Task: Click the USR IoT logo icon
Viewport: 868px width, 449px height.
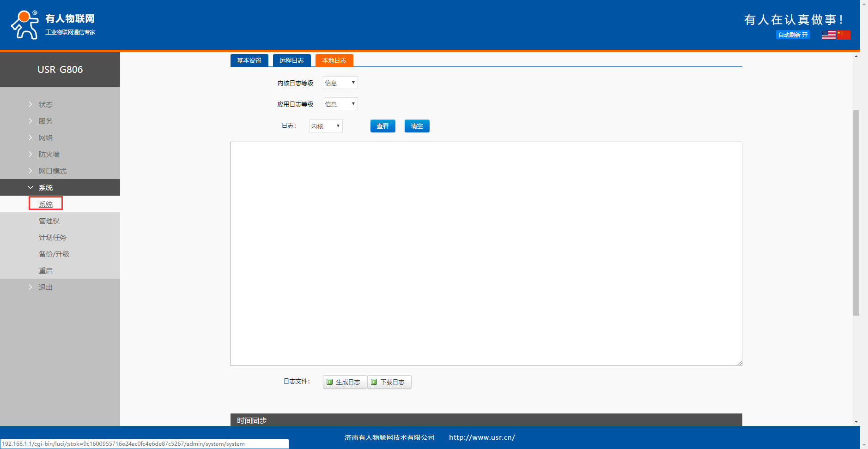Action: click(x=25, y=25)
